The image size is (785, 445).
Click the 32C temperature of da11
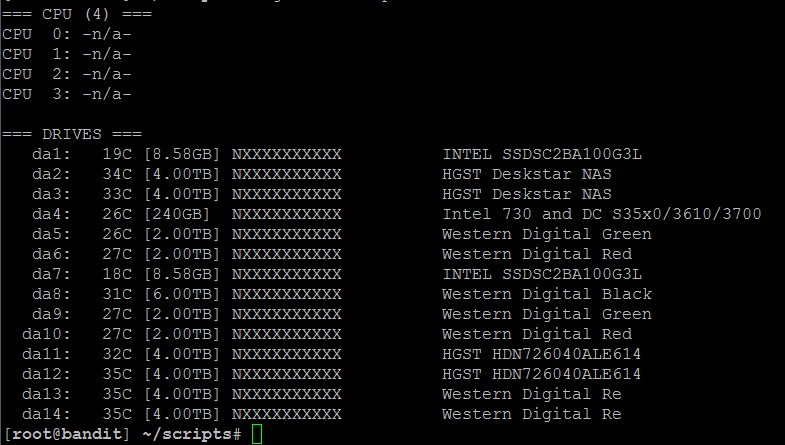click(x=117, y=354)
